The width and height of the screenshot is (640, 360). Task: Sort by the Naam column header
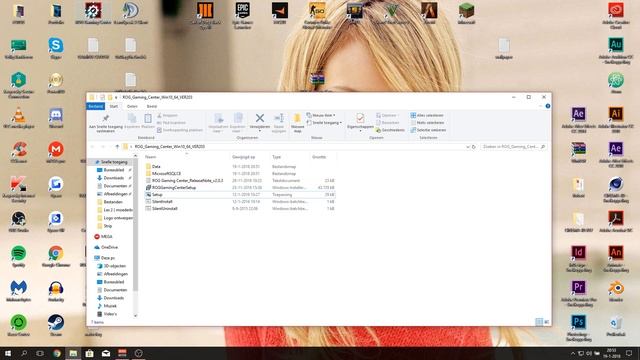[186, 157]
